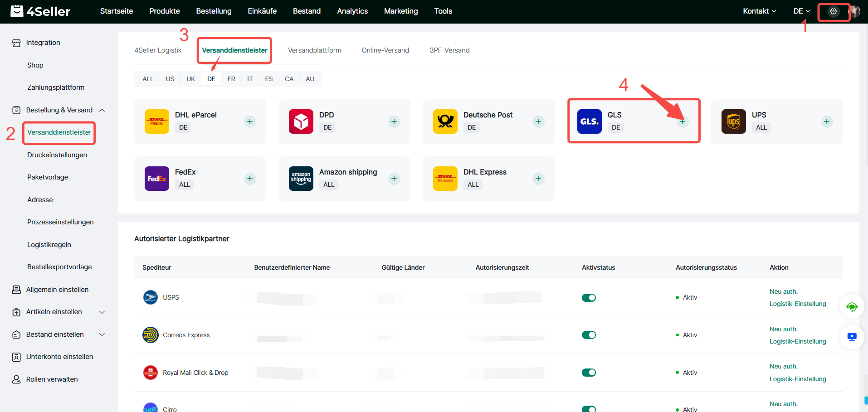
Task: Select the FR country filter
Action: click(x=231, y=79)
